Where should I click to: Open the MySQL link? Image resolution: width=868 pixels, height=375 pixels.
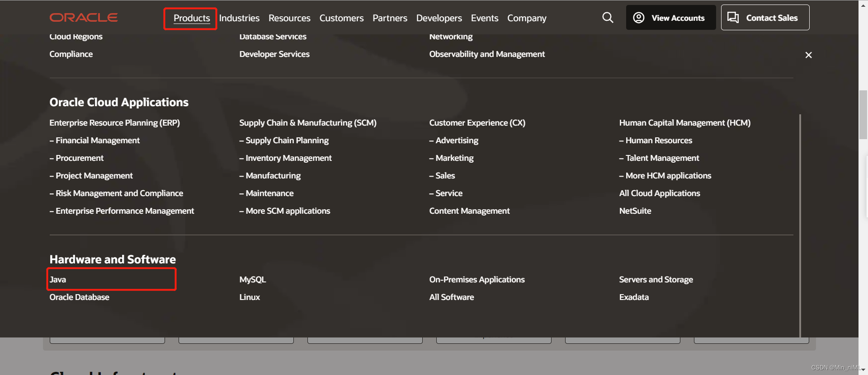pos(253,280)
